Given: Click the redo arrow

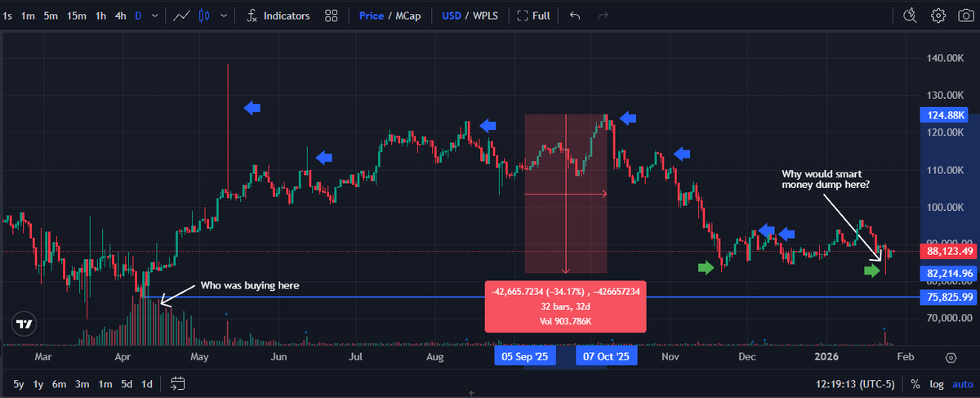Looking at the screenshot, I should point(603,16).
